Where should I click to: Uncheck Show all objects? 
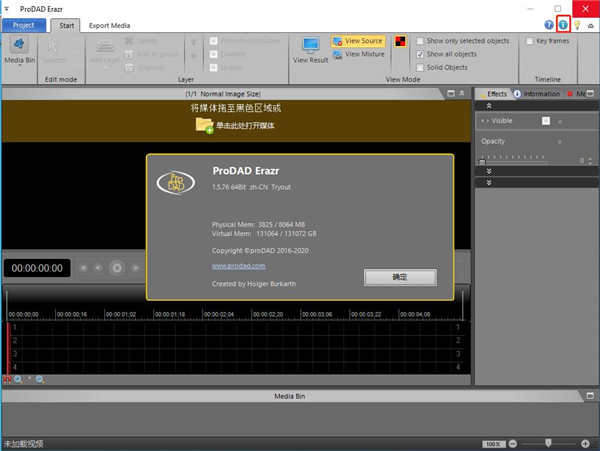click(419, 53)
